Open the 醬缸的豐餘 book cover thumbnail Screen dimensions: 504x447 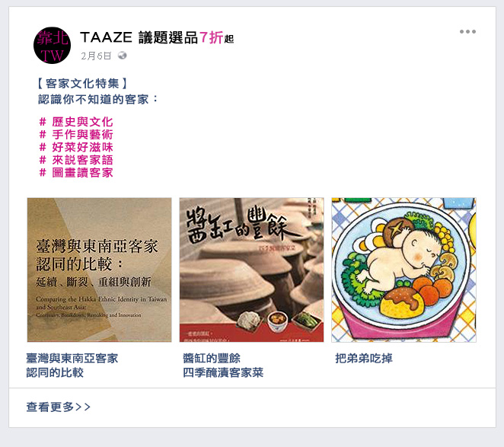pyautogui.click(x=252, y=270)
